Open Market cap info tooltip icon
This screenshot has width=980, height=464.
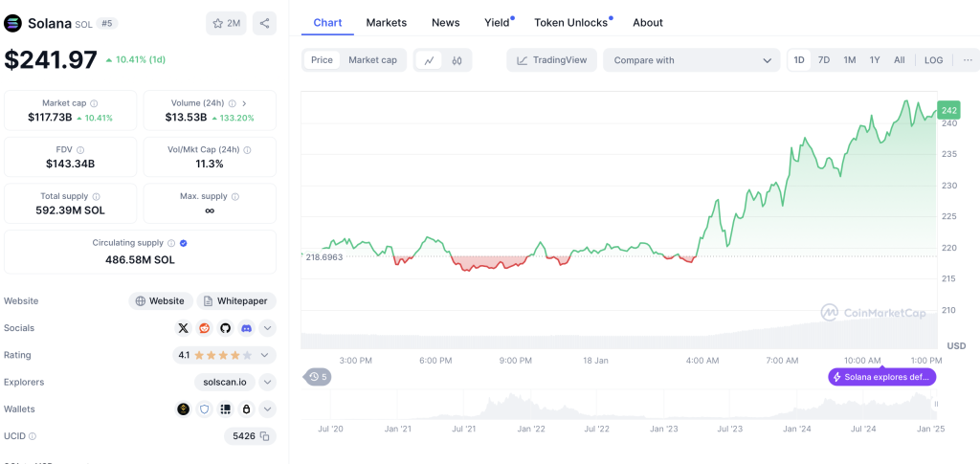94,103
